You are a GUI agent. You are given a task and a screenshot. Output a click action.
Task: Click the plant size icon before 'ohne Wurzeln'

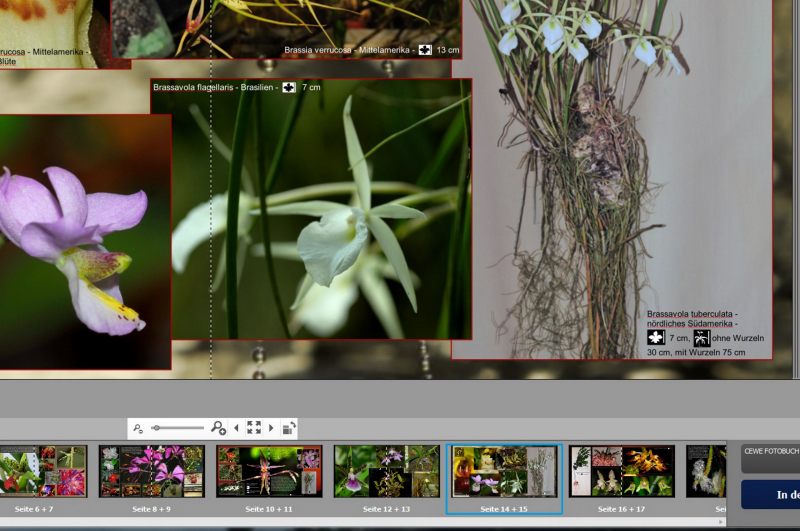pyautogui.click(x=702, y=338)
